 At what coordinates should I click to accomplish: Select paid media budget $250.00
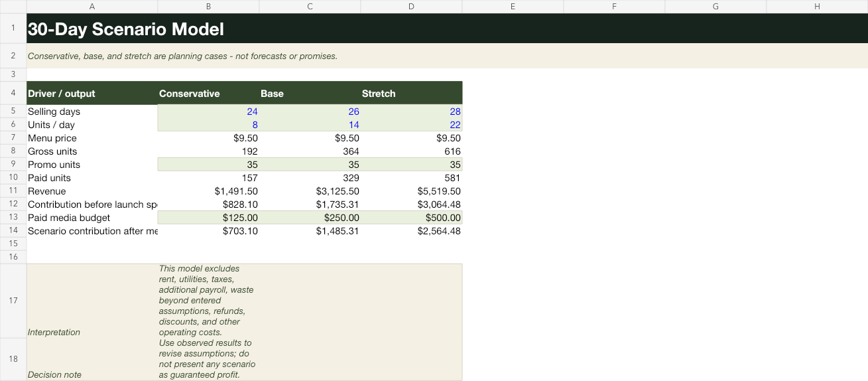[x=310, y=218]
